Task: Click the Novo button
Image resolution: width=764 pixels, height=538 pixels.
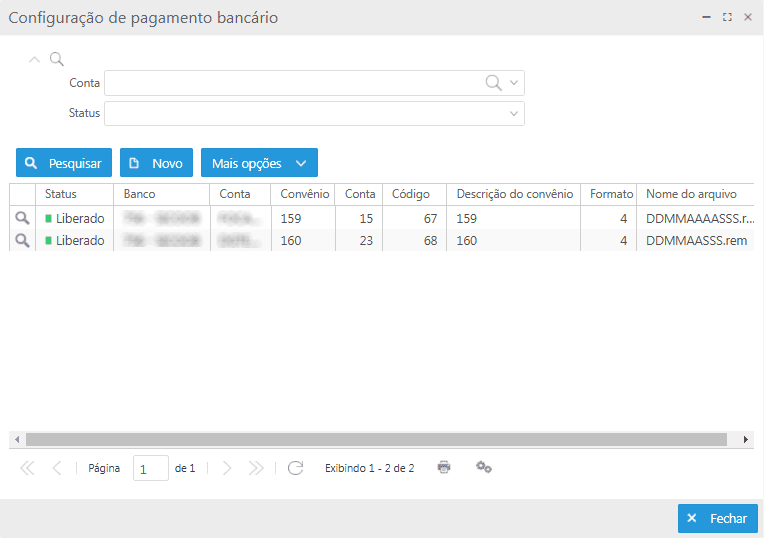Action: pos(156,163)
